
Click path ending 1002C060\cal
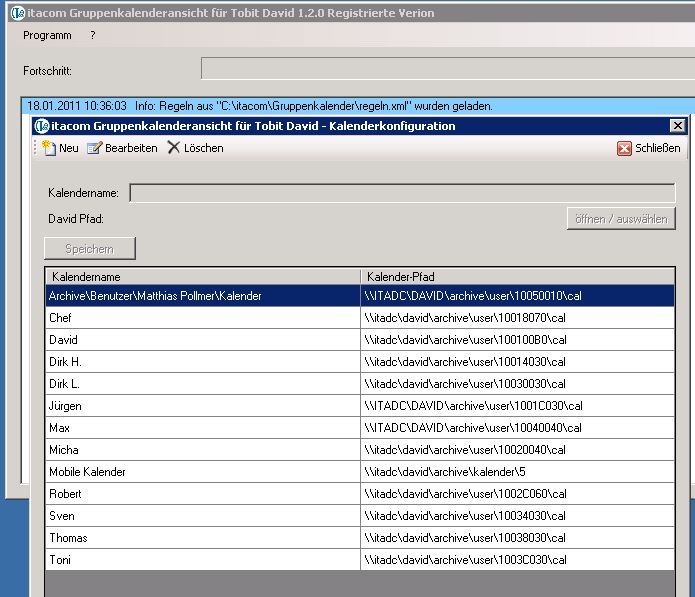465,494
